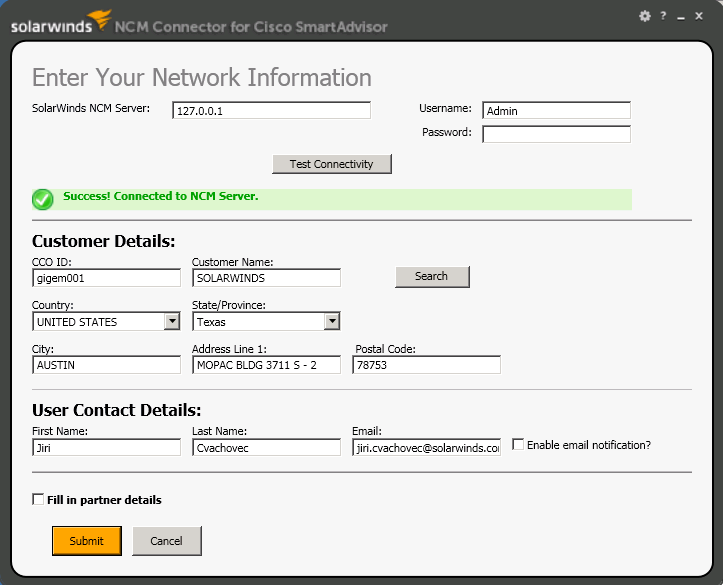
Task: Focus the Last Name field
Action: pyautogui.click(x=267, y=448)
